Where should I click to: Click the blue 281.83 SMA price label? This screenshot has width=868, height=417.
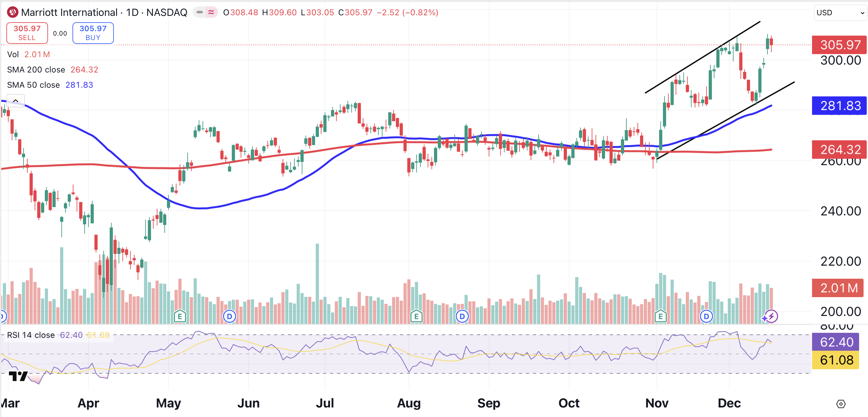[839, 106]
